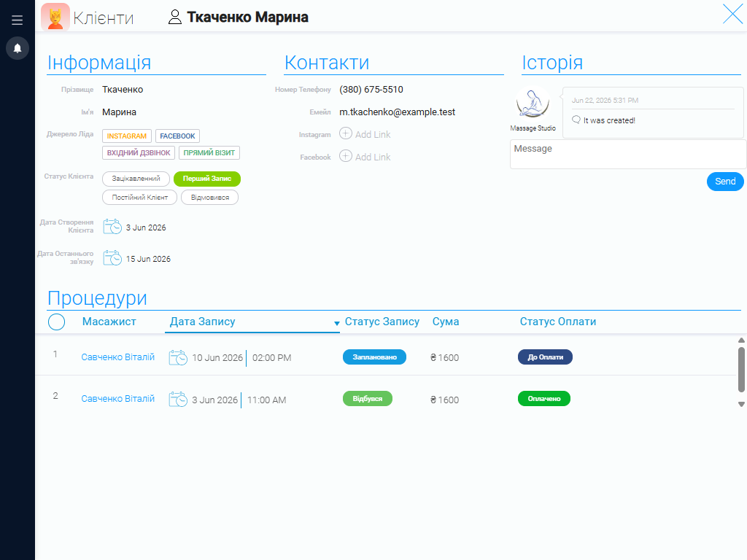The image size is (747, 560).
Task: Click the history timestamp Jun 22, 2026 5:31 PM
Action: (605, 101)
